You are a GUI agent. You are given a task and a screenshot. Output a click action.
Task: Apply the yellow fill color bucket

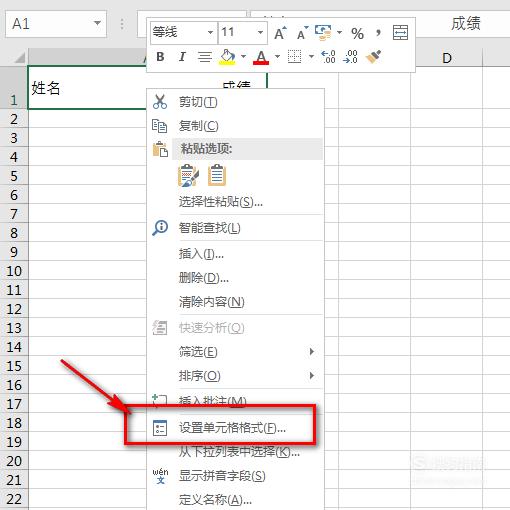pos(227,57)
